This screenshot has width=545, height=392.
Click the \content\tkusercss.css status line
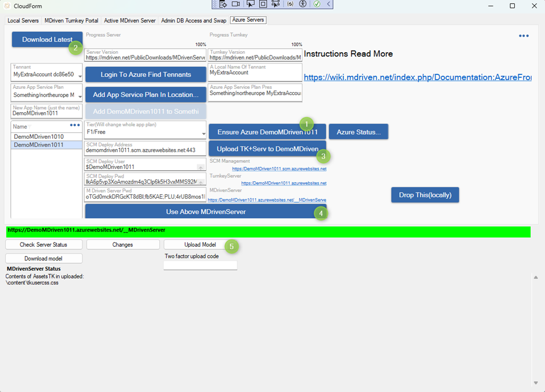point(32,282)
